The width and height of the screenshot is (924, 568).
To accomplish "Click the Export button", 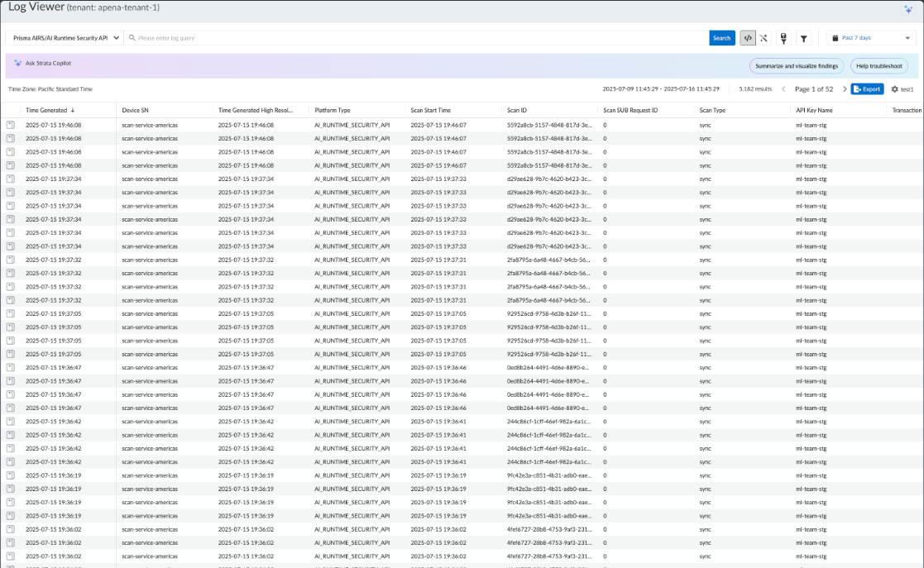I will (x=867, y=89).
